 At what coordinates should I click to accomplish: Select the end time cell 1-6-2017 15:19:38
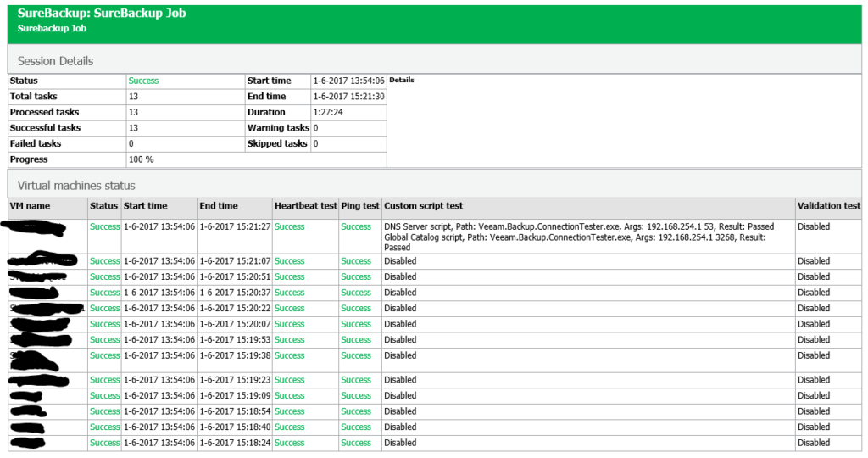[235, 356]
